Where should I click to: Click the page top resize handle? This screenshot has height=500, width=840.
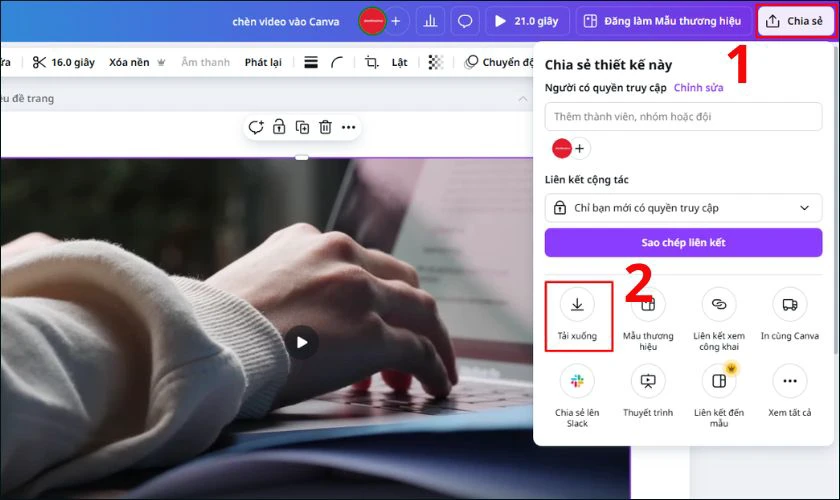(302, 158)
